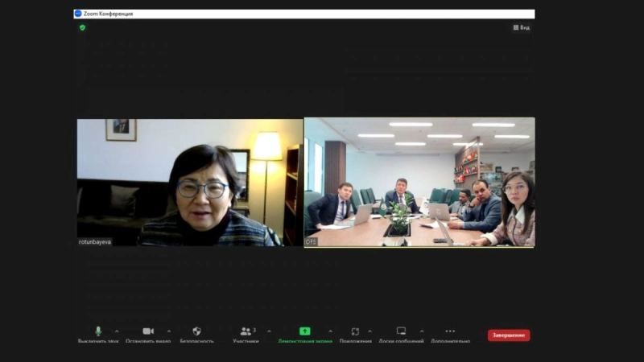Expand screen share options arrow
644x362 pixels.
tap(329, 331)
